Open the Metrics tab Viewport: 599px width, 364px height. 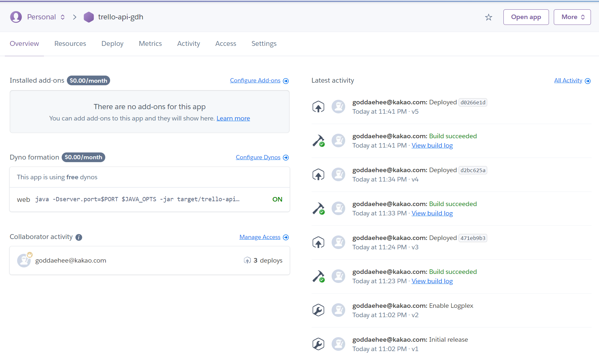click(150, 44)
